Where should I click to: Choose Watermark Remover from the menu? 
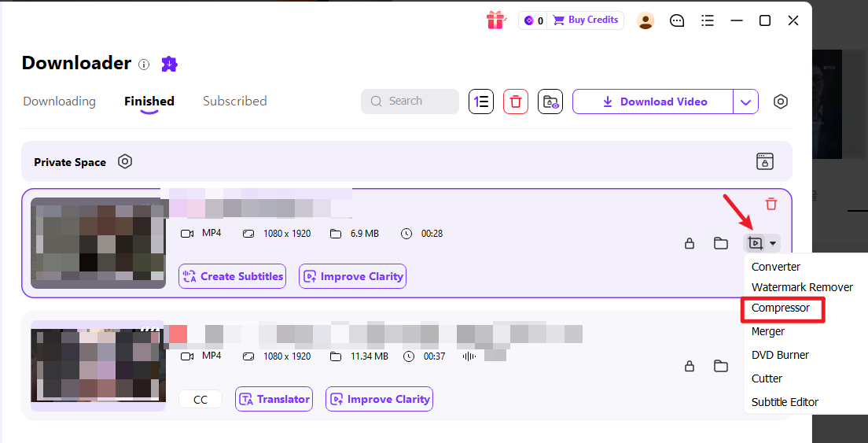point(802,287)
